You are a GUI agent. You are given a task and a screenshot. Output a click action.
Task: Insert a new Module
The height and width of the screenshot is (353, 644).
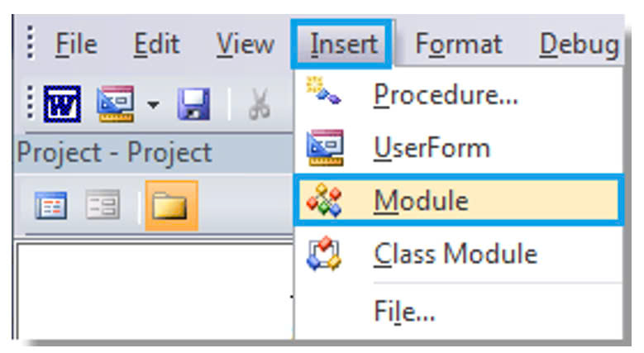click(420, 200)
